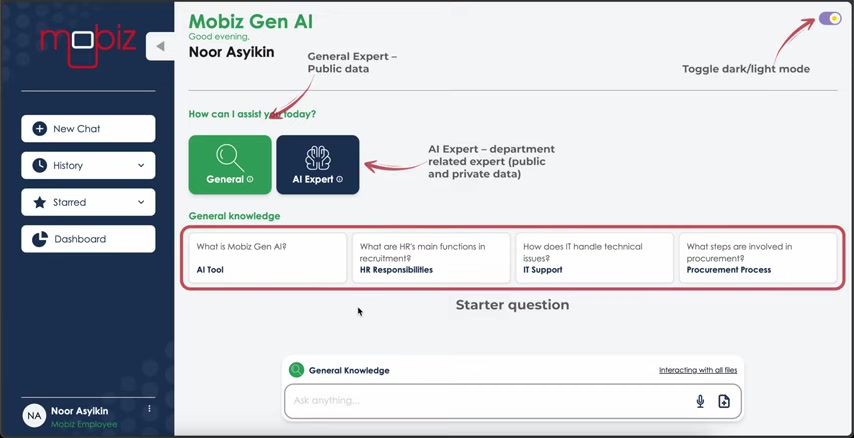Click the file upload icon in chat box
The image size is (854, 438).
pyautogui.click(x=724, y=402)
